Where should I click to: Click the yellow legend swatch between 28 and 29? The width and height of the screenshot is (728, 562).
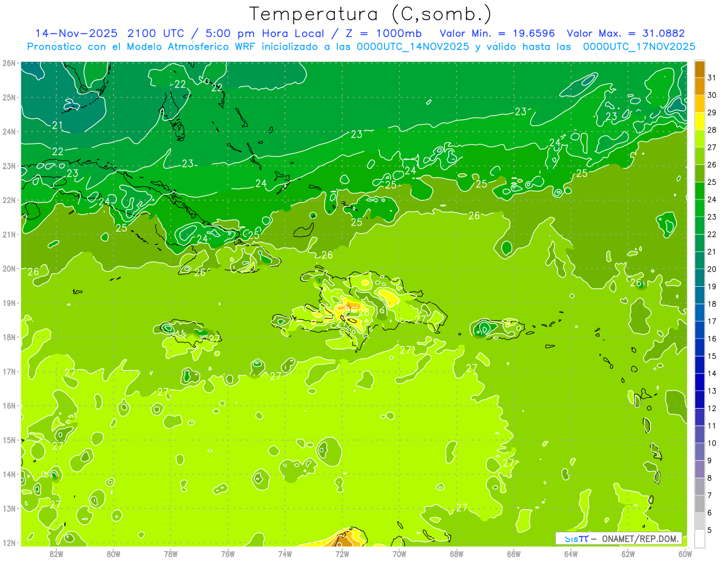pos(699,121)
